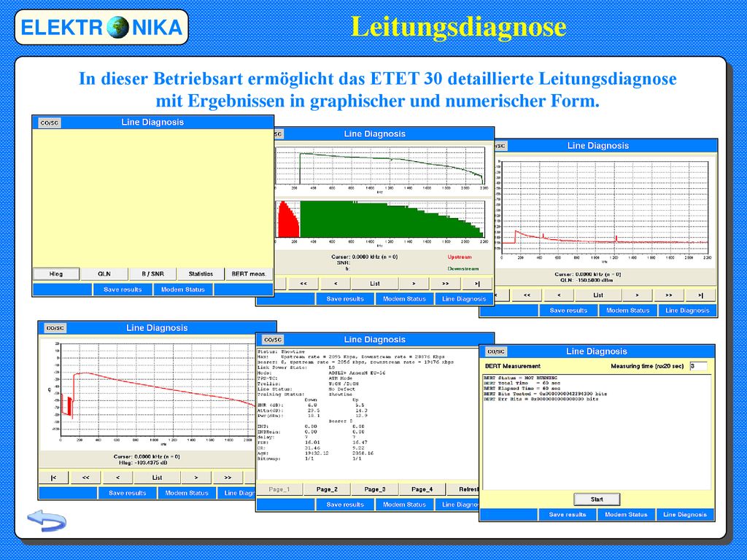
Task: Open Modem Status in QLN graph window
Action: coord(628,311)
